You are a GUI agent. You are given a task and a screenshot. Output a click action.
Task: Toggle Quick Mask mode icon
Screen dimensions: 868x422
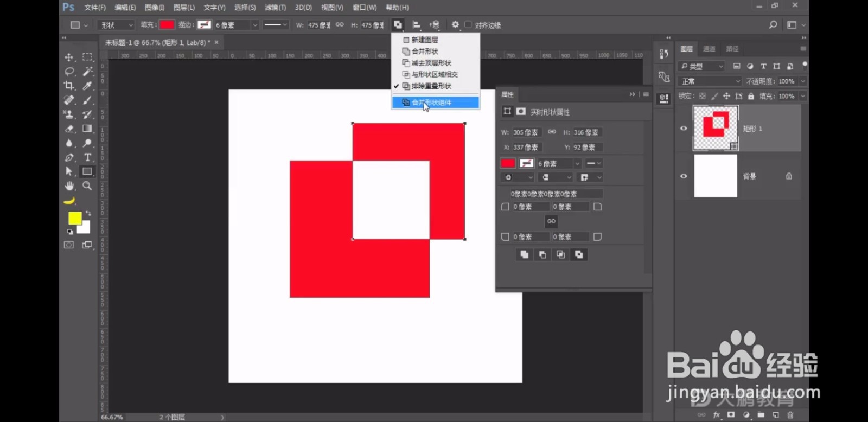tap(69, 245)
